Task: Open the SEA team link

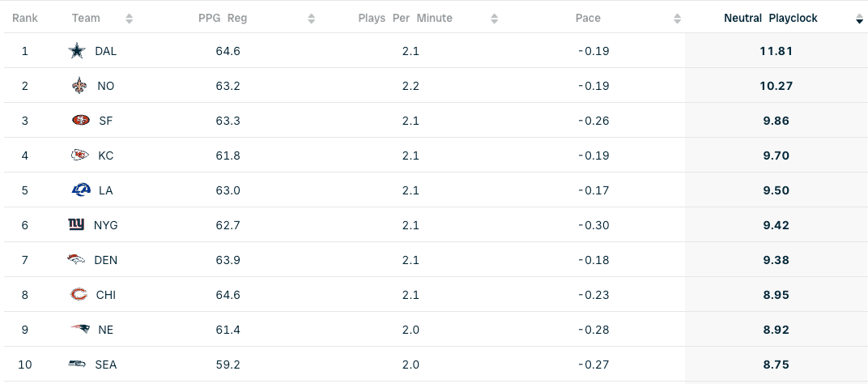Action: point(106,365)
